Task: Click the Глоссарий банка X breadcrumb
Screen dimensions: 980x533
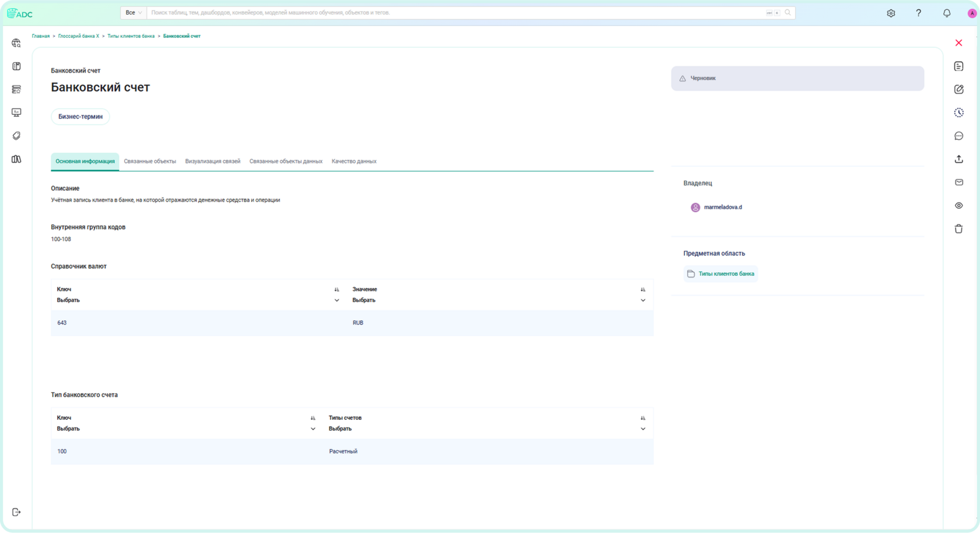Action: [79, 36]
